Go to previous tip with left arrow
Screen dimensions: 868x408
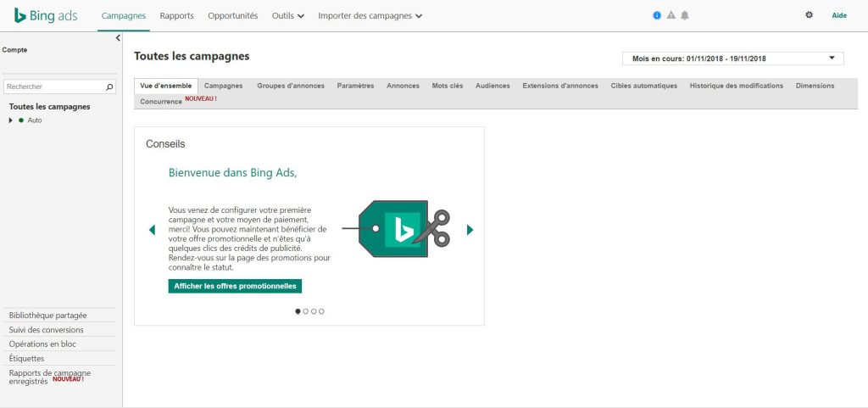(x=153, y=230)
